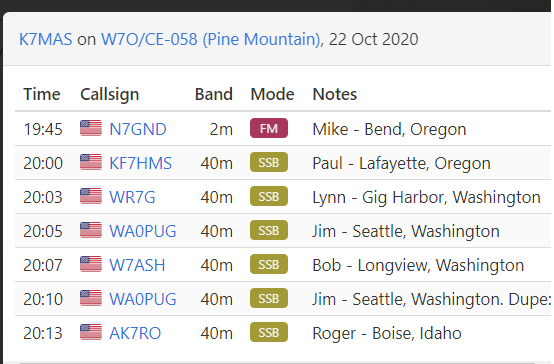Image resolution: width=554 pixels, height=364 pixels.
Task: Open the AK7RO callsign link
Action: (135, 333)
